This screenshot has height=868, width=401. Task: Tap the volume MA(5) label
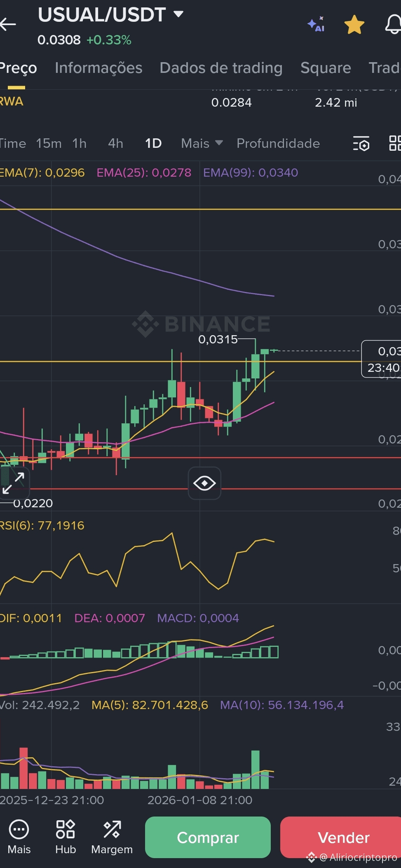pyautogui.click(x=150, y=705)
